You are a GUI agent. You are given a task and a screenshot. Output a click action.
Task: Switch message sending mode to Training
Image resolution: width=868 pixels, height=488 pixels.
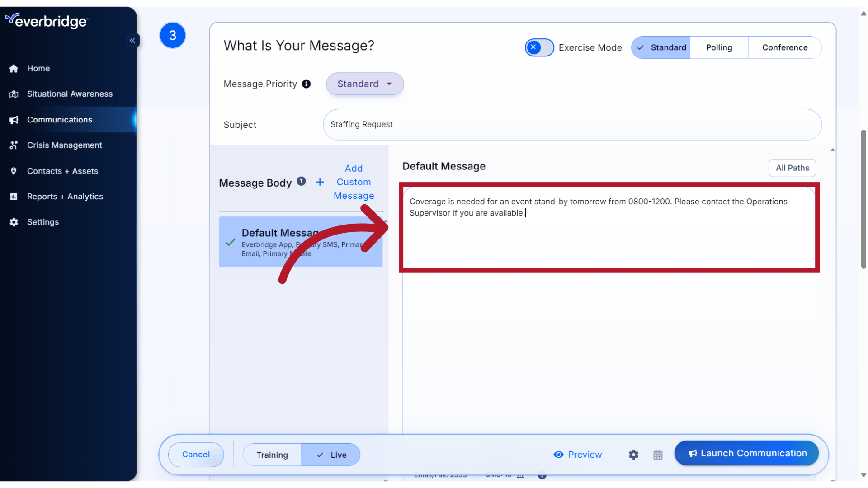coord(272,455)
